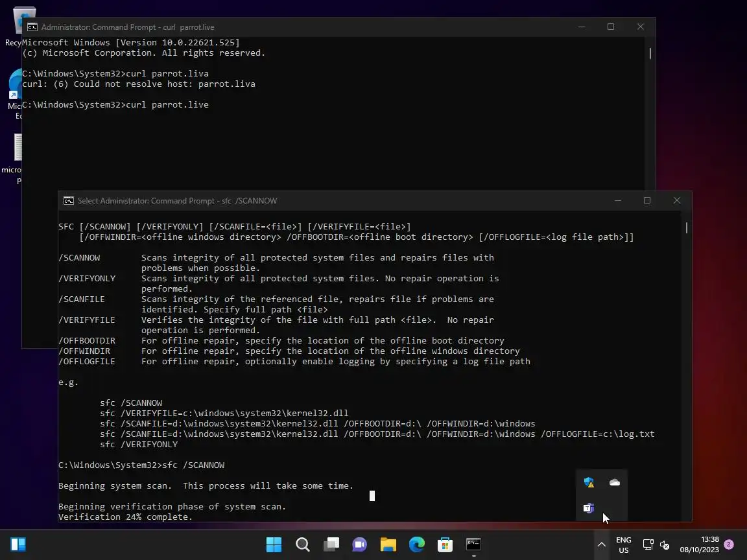Click the '/VERIFYONLY' option in help list
Viewport: 747px width, 560px height.
pyautogui.click(x=87, y=279)
